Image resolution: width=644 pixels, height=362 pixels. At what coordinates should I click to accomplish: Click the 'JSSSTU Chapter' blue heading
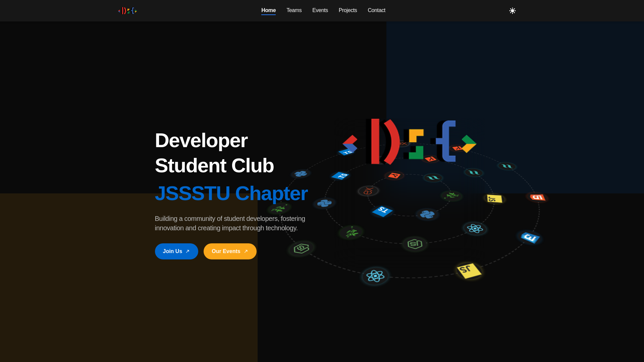click(x=231, y=193)
